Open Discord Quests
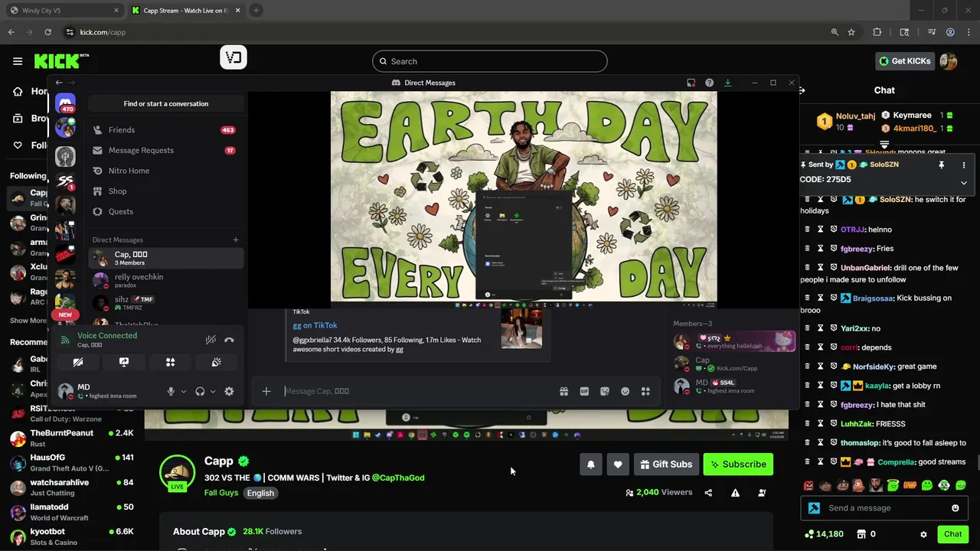Image resolution: width=980 pixels, height=551 pixels. pyautogui.click(x=165, y=212)
